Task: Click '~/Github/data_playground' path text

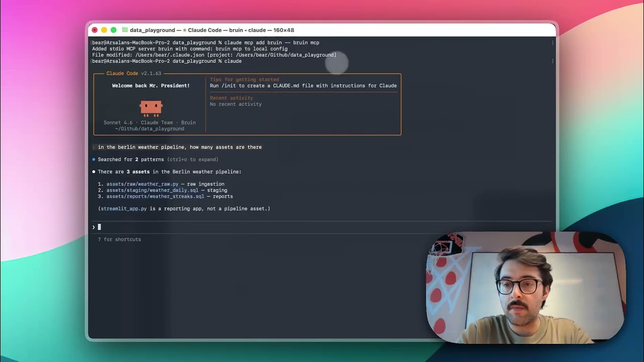Action: pyautogui.click(x=150, y=129)
